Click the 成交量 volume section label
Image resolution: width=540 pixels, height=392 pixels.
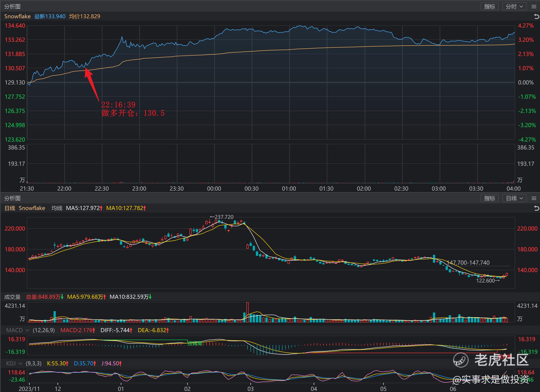click(x=12, y=297)
